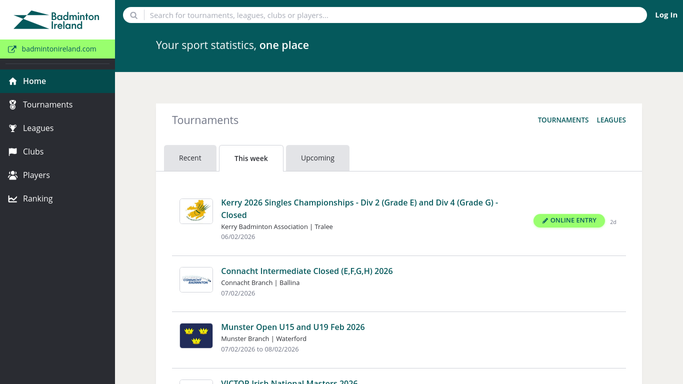Image resolution: width=683 pixels, height=384 pixels.
Task: Click the Players people icon
Action: point(13,175)
